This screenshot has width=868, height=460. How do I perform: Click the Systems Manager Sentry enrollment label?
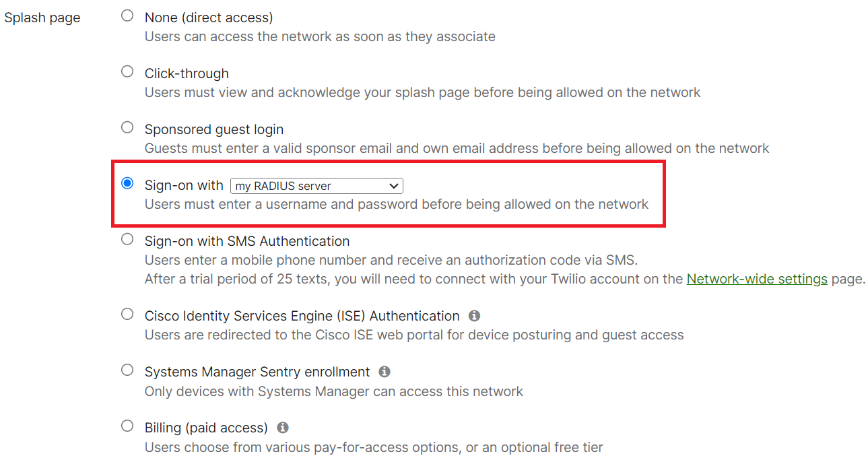[x=257, y=372]
